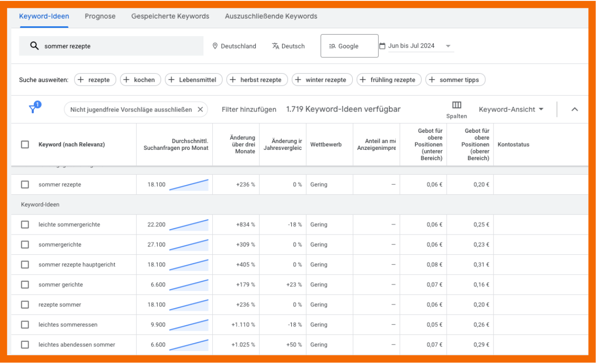Open the Keyword-Ansicht dropdown
Image resolution: width=597 pixels, height=364 pixels.
pyautogui.click(x=511, y=110)
